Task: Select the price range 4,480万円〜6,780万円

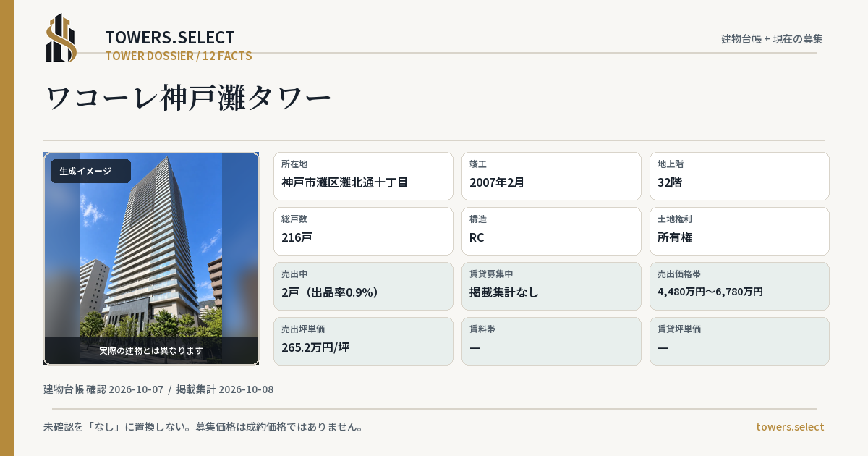Action: (710, 292)
